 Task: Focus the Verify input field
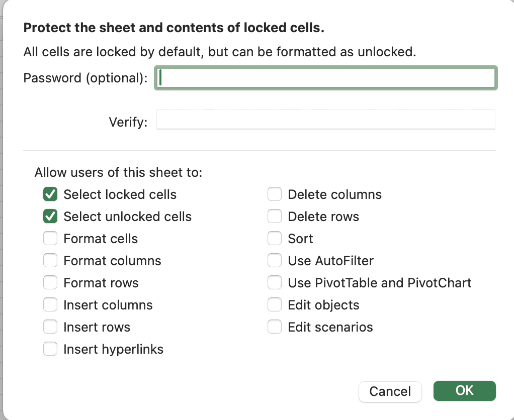coord(325,119)
